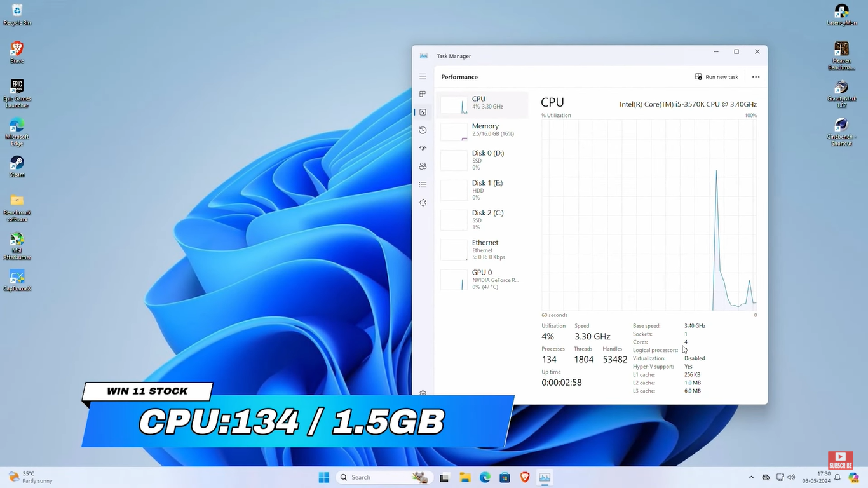Select Memory in the performance list

482,130
